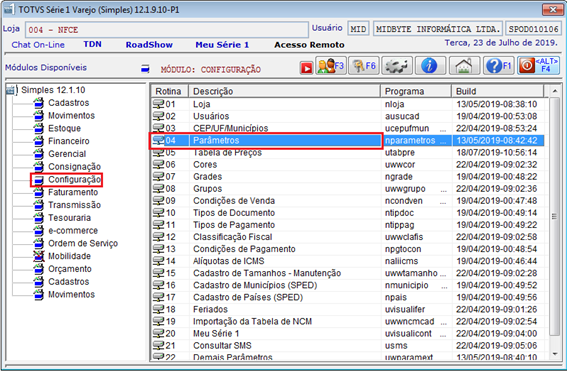Click the Estoque module icon
This screenshot has height=372, width=567.
[x=39, y=128]
